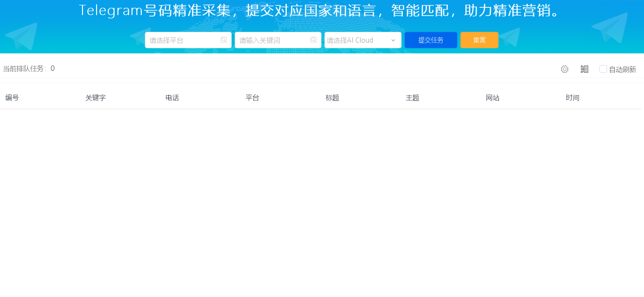Click the 关键字 column header

coord(96,98)
